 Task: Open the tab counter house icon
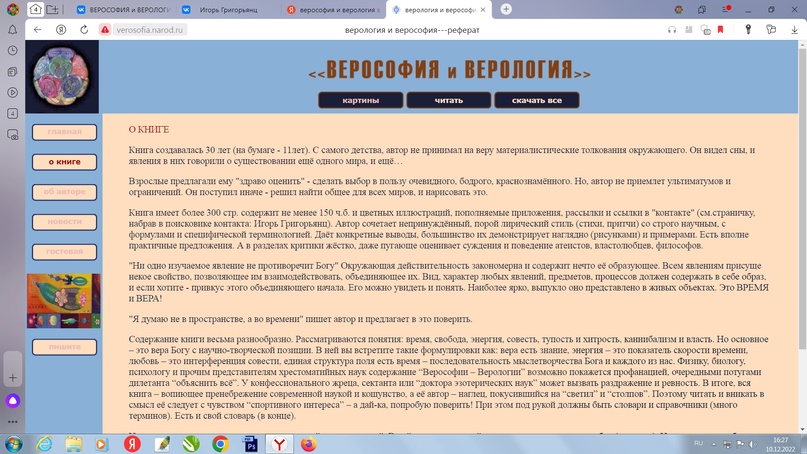(x=35, y=9)
